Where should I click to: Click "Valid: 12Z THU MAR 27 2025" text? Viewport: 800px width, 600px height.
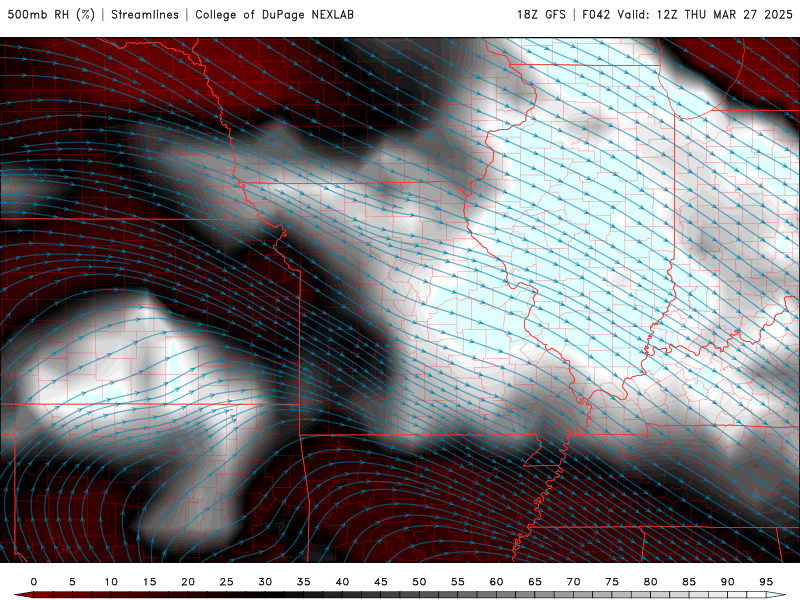tap(705, 15)
